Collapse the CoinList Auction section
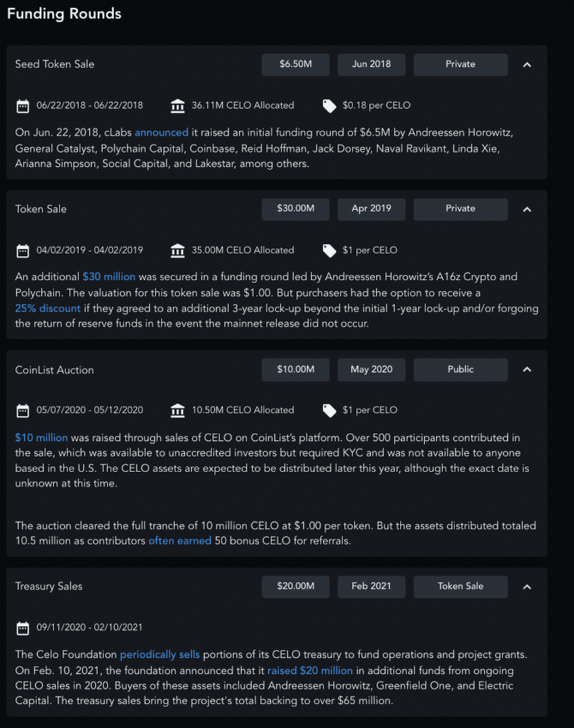The width and height of the screenshot is (574, 728). 527,369
